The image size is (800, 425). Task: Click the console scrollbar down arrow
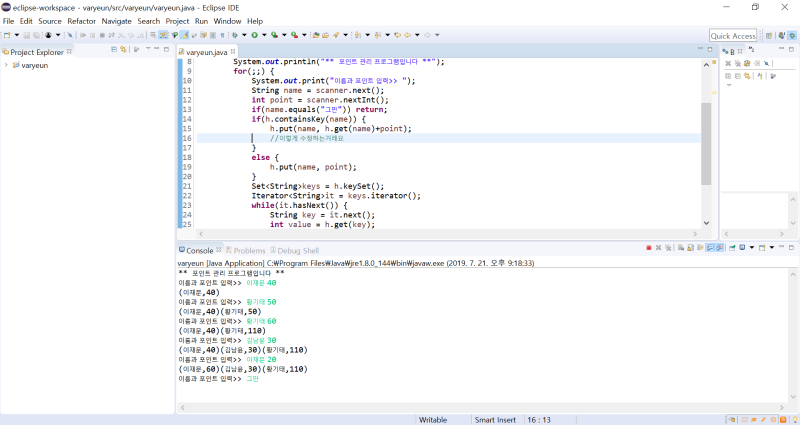(x=793, y=396)
